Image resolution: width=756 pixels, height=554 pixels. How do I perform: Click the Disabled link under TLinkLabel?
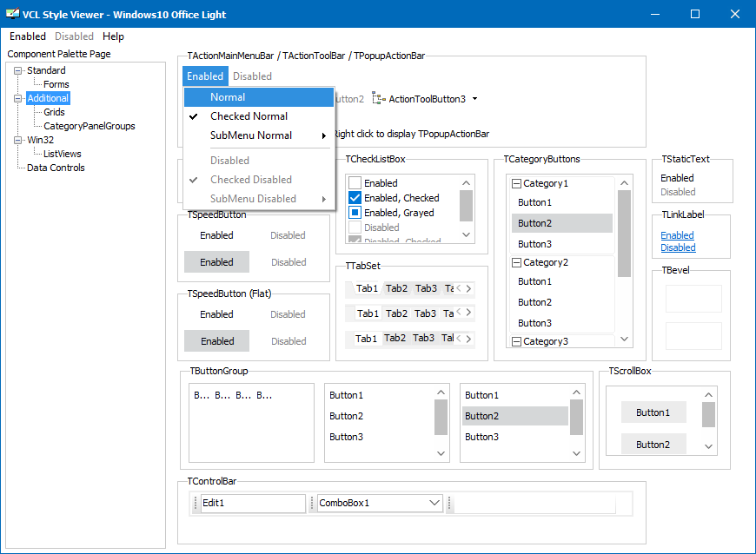click(x=678, y=247)
